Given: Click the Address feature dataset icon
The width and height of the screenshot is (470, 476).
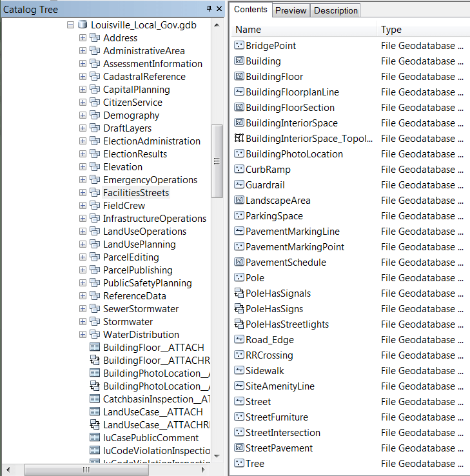Looking at the screenshot, I should click(95, 37).
